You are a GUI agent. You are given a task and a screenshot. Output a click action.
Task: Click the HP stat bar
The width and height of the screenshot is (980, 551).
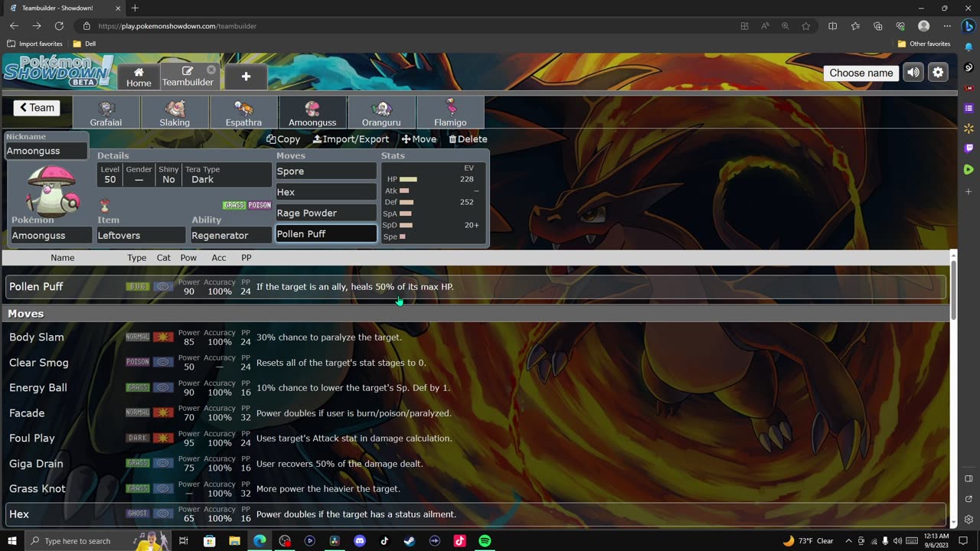tap(408, 179)
